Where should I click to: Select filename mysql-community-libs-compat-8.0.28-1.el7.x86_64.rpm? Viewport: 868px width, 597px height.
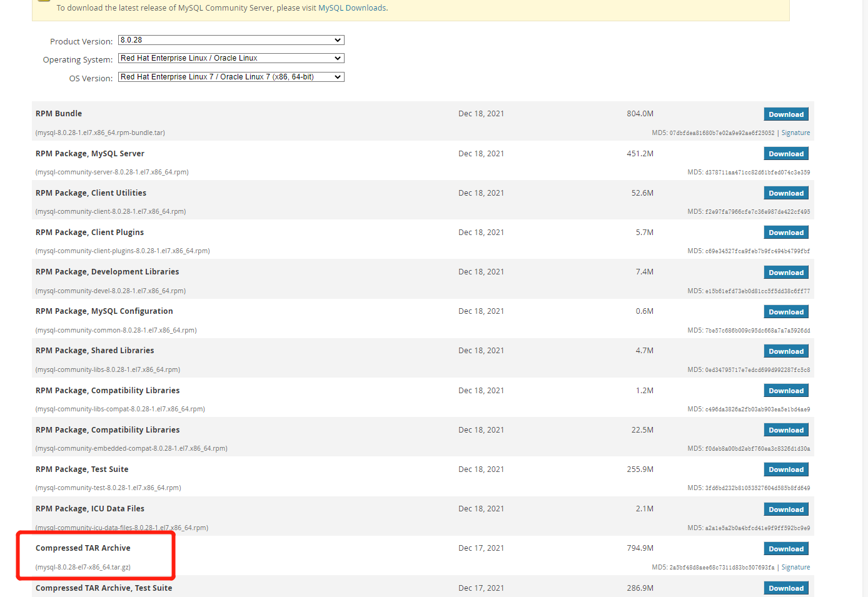pos(120,409)
